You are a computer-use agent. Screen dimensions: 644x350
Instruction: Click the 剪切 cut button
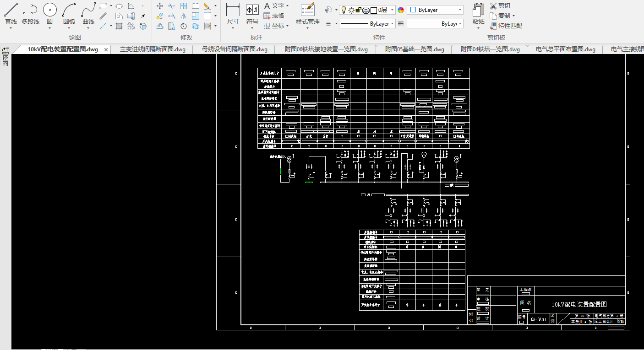500,6
